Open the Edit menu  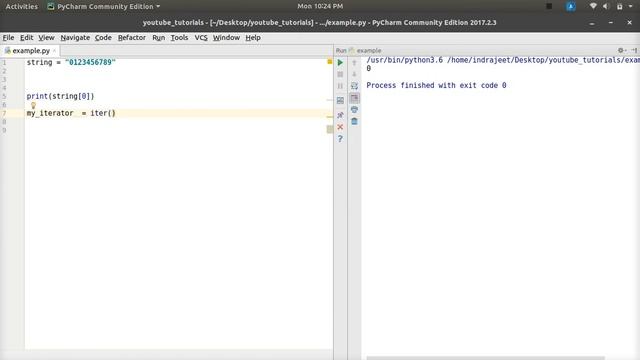27,38
